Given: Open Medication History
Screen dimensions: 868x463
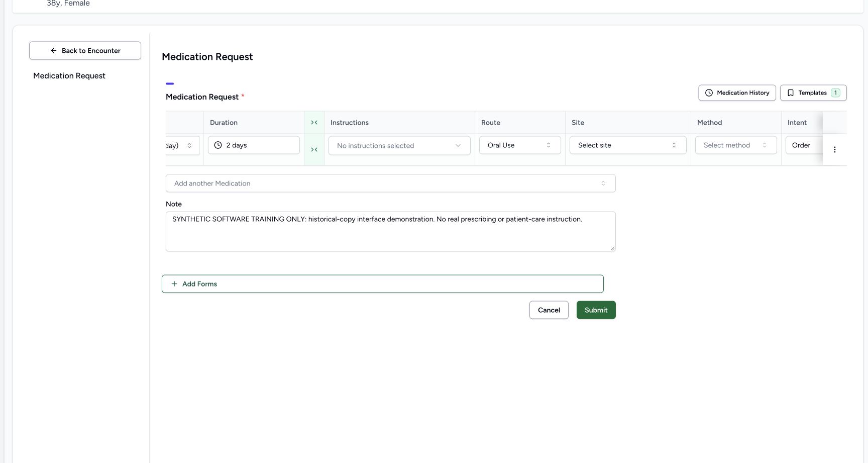Looking at the screenshot, I should [x=737, y=93].
